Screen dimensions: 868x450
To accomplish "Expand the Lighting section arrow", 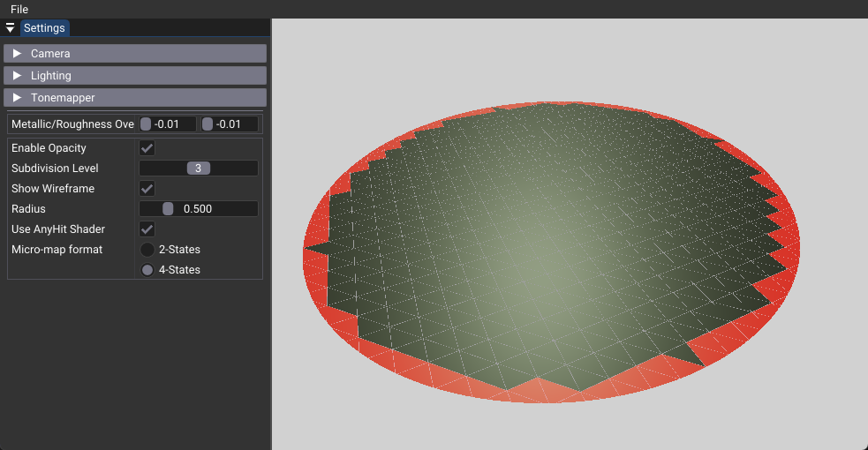I will (17, 75).
